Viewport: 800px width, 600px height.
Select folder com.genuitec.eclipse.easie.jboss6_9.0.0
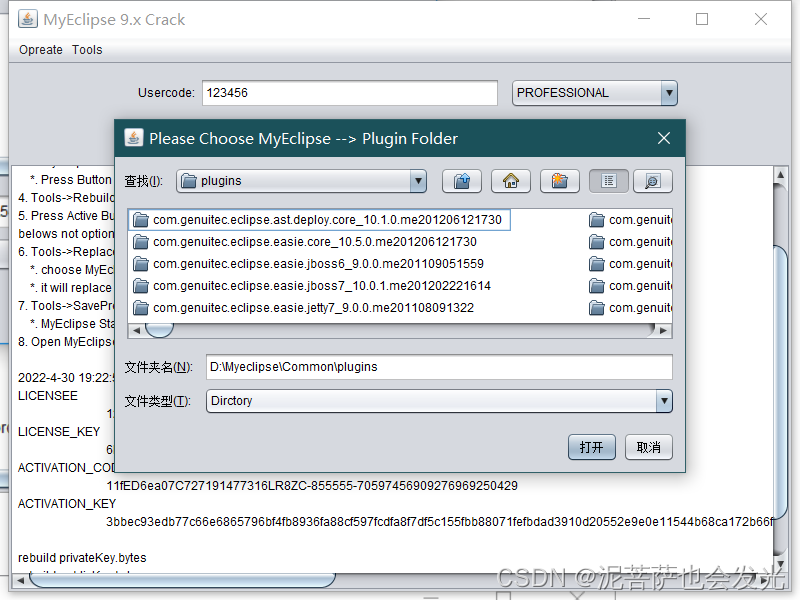point(308,264)
